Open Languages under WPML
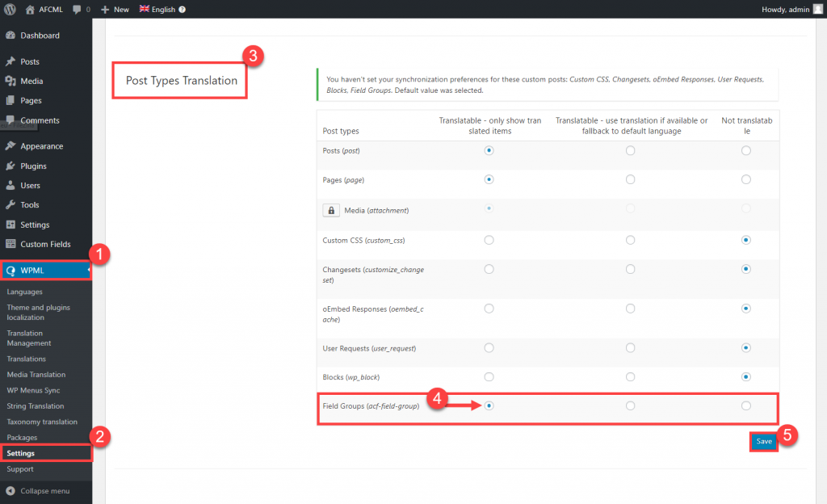The width and height of the screenshot is (827, 504). tap(25, 292)
